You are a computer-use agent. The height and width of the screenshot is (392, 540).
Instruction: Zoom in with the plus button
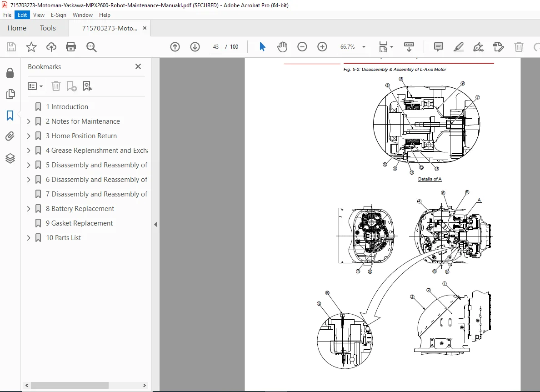(322, 47)
